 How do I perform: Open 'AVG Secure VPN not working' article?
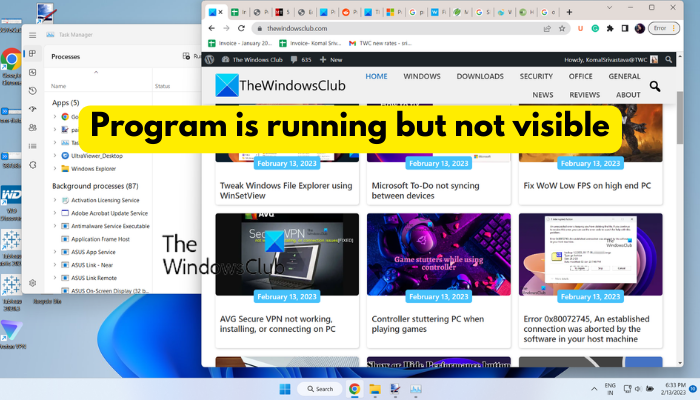[x=277, y=324]
